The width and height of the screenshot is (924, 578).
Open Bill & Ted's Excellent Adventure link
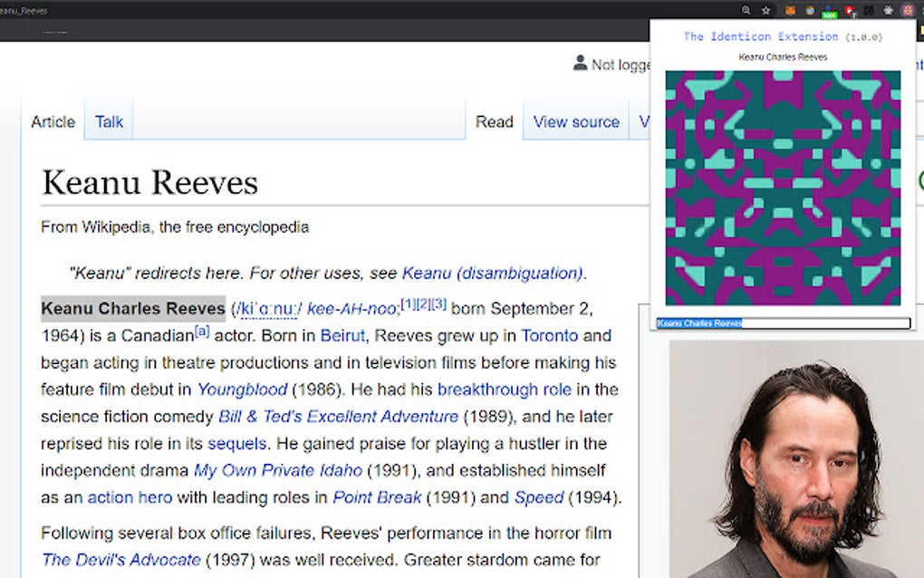tap(338, 417)
